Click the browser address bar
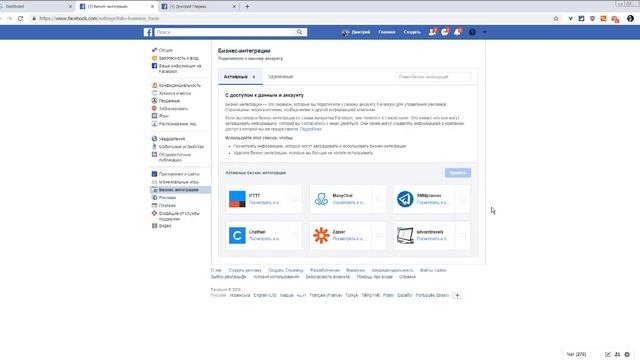 click(x=290, y=18)
